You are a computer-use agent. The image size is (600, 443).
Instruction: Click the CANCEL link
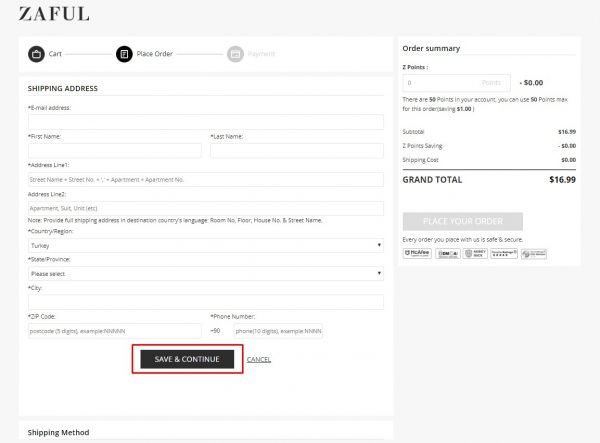[259, 360]
